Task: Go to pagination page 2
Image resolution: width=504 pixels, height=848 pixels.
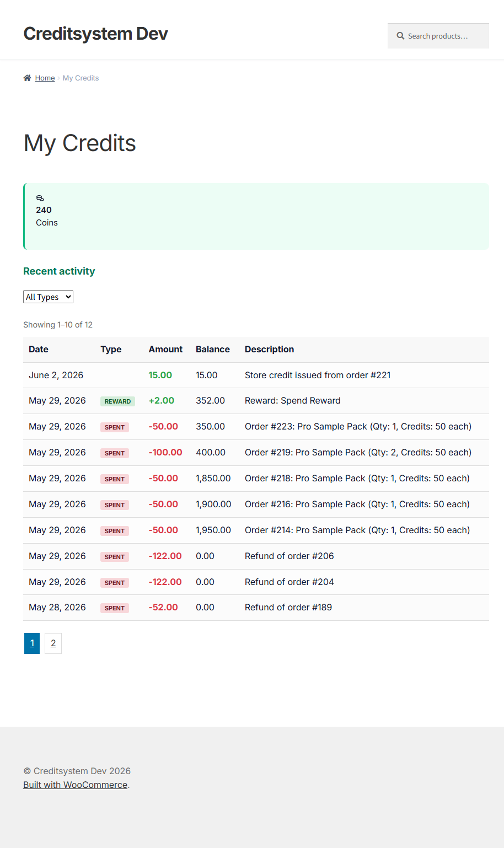Action: pyautogui.click(x=53, y=643)
